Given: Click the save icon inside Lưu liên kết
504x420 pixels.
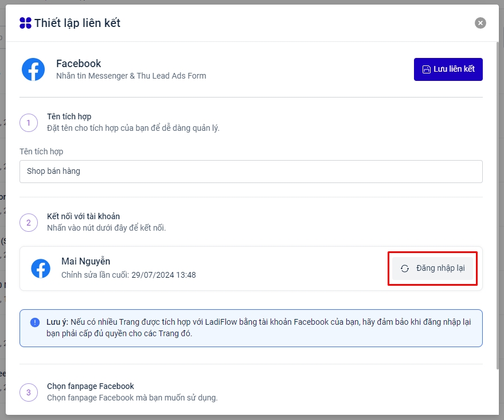Looking at the screenshot, I should coord(426,69).
